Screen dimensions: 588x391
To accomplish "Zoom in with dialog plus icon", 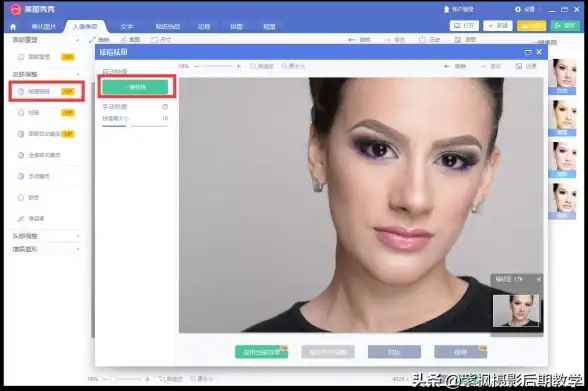I will coord(238,66).
